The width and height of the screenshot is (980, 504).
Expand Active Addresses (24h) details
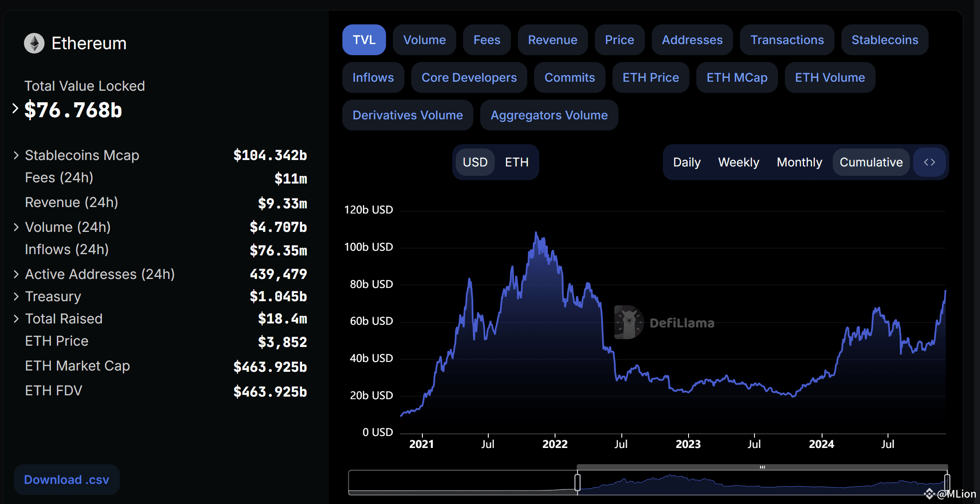click(16, 274)
